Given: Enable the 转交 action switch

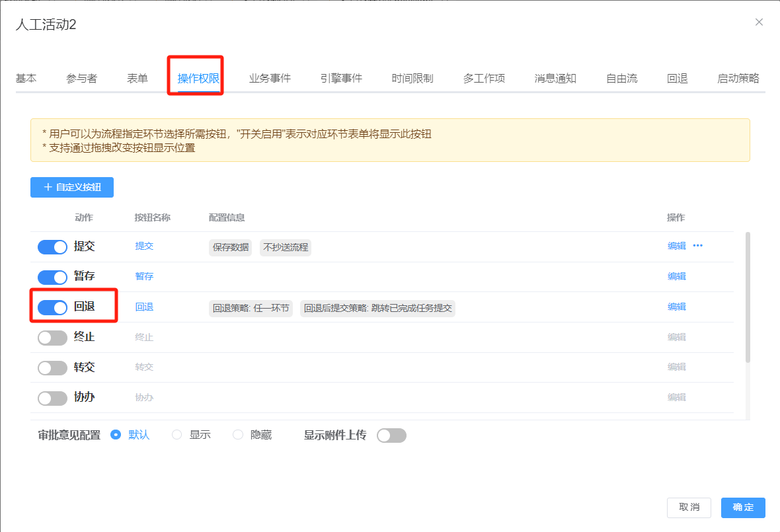Looking at the screenshot, I should (x=52, y=367).
